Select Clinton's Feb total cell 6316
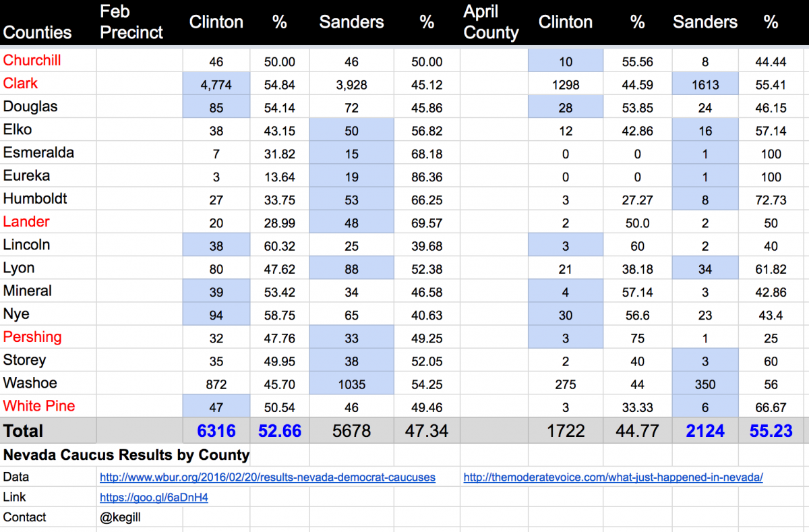 [x=216, y=431]
